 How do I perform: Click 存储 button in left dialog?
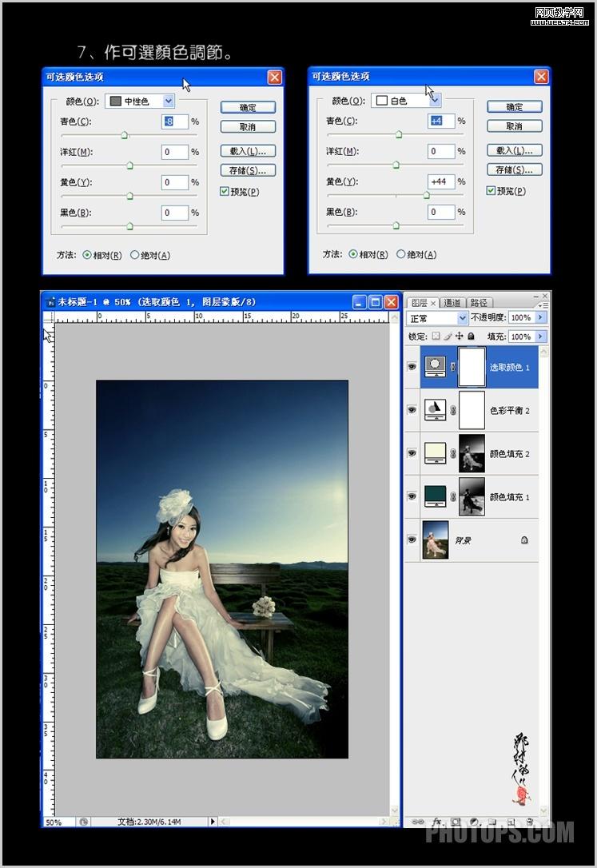[x=248, y=170]
